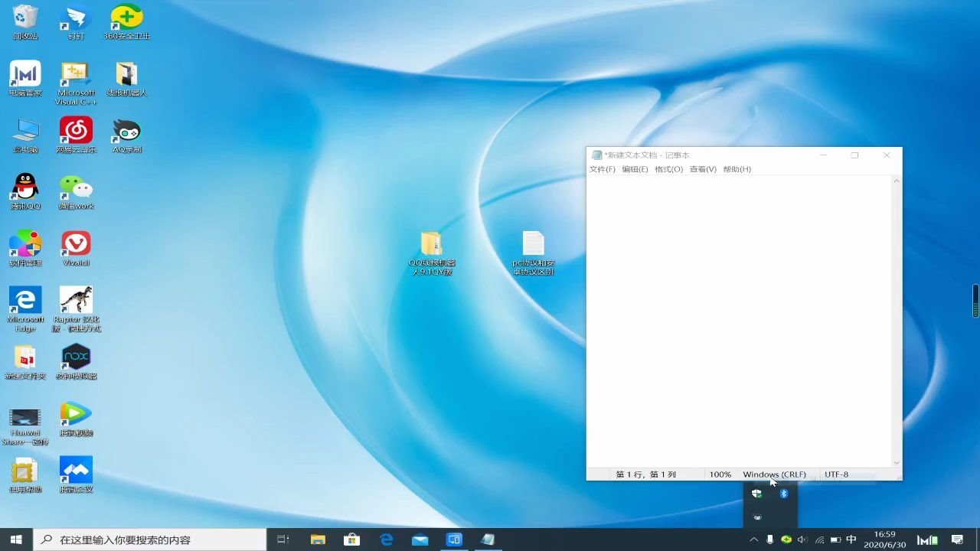Open the clock showing 16:59
This screenshot has width=980, height=551.
[884, 540]
